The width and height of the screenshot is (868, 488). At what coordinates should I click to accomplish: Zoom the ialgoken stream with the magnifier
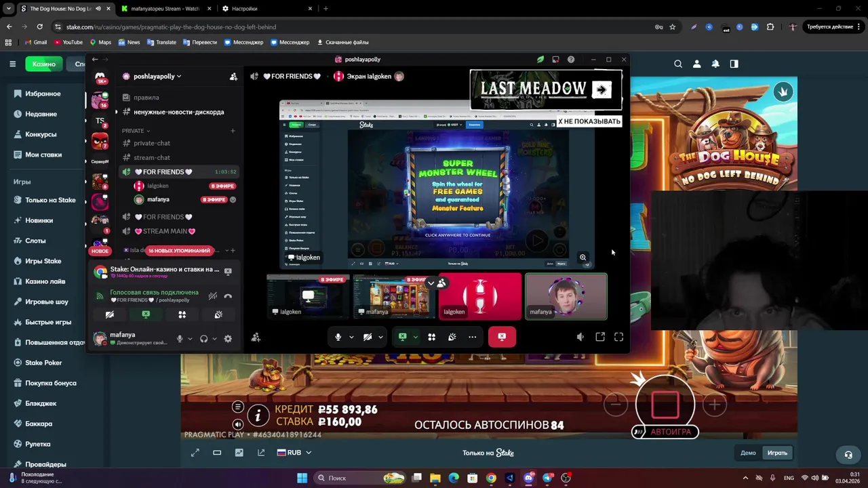click(x=583, y=258)
